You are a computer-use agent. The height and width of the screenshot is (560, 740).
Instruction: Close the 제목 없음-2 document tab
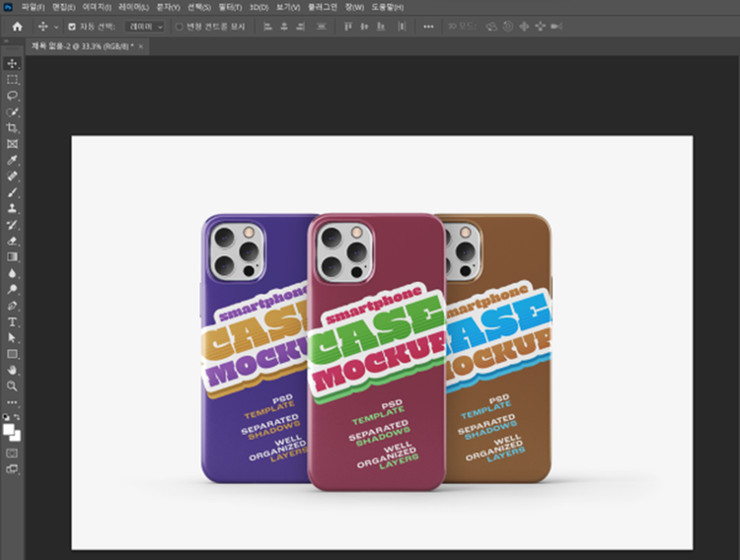(141, 46)
